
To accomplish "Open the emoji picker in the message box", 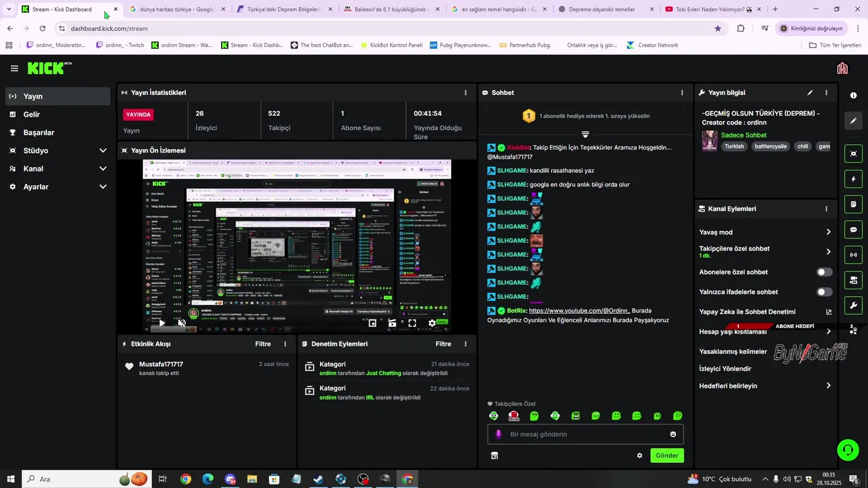I will (x=673, y=434).
